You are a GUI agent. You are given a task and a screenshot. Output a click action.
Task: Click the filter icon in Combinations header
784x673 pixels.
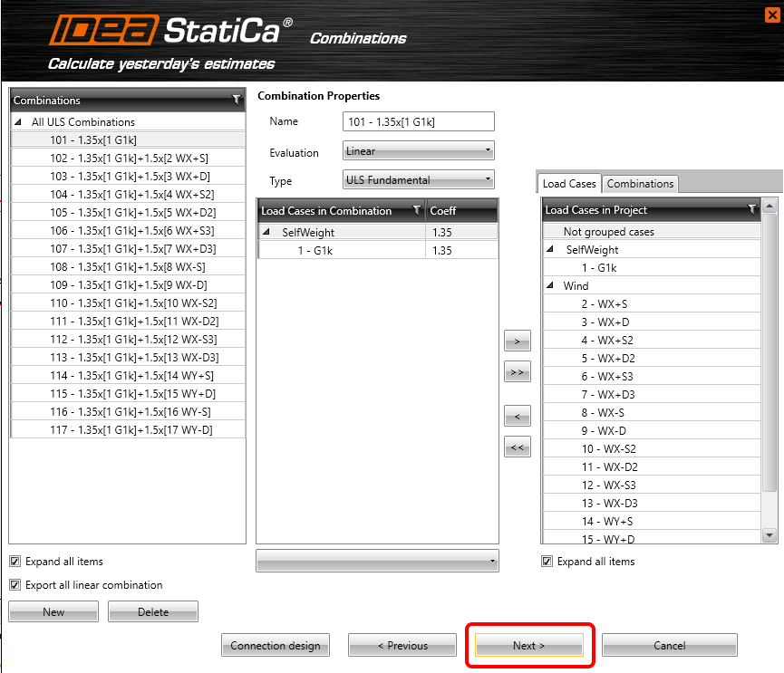point(237,100)
